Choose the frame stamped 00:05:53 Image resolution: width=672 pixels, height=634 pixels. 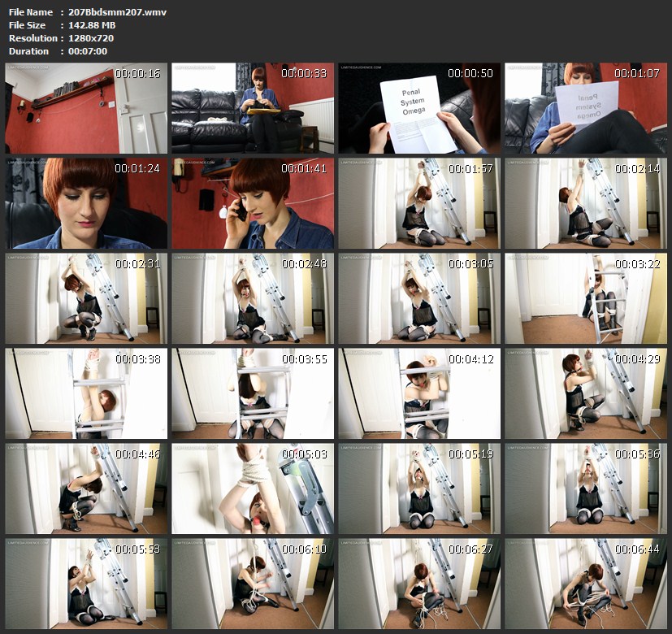pos(86,584)
